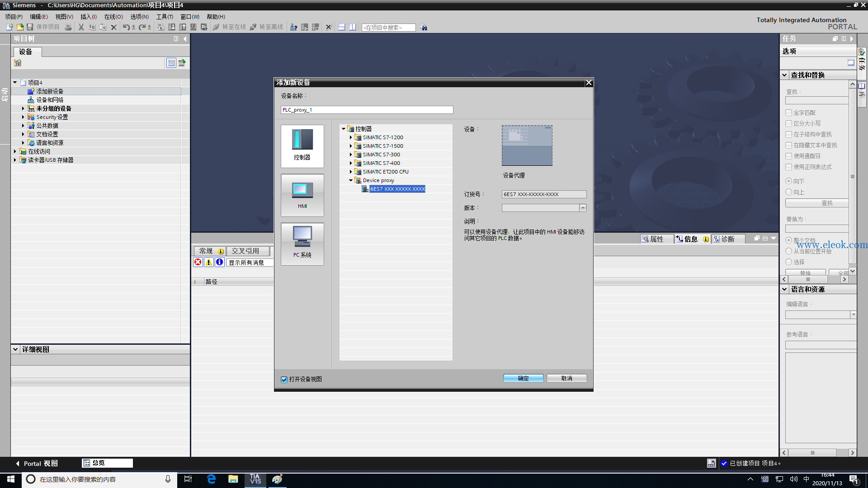Switch to 诊断 tab
Viewport: 868px width, 488px height.
click(728, 239)
